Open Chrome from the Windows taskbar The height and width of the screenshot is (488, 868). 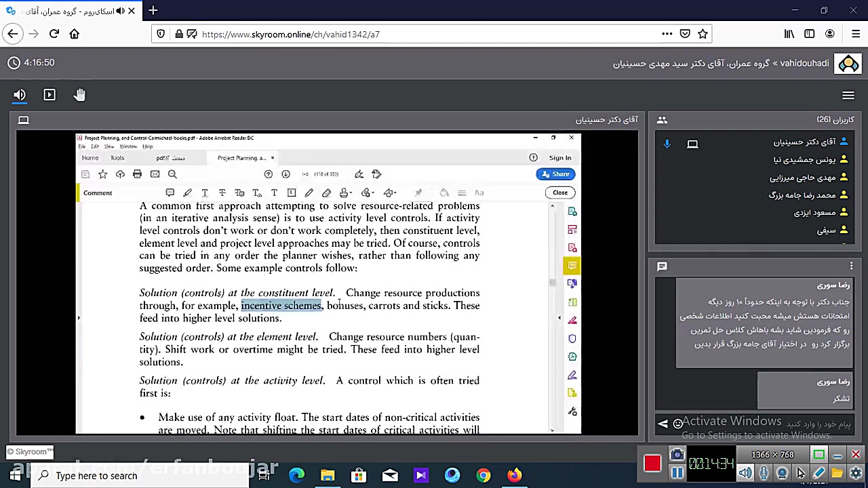[x=484, y=475]
